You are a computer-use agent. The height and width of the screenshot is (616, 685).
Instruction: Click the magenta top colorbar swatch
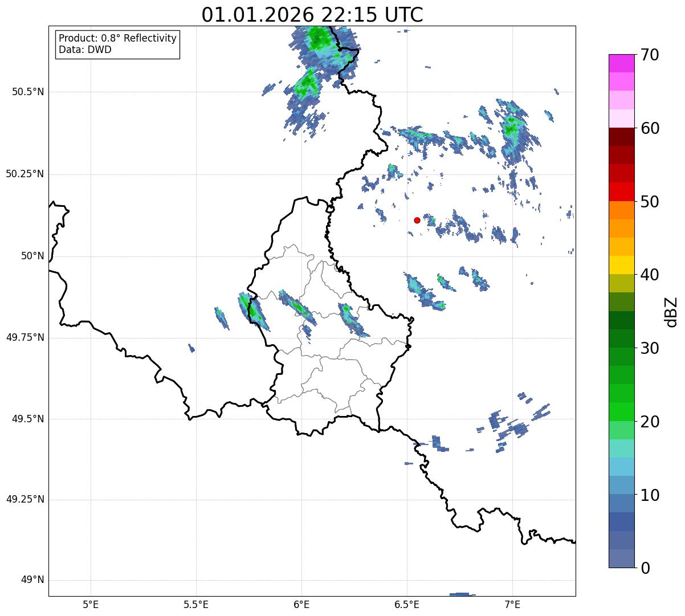(622, 63)
